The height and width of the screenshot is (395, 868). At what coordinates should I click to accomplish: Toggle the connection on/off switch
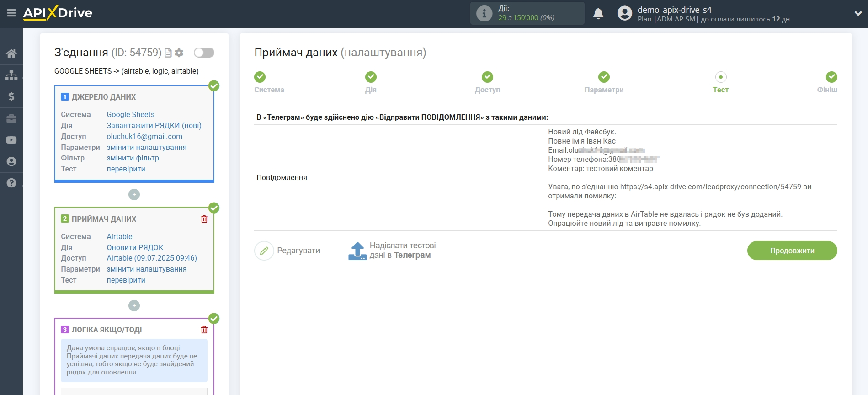coord(204,53)
